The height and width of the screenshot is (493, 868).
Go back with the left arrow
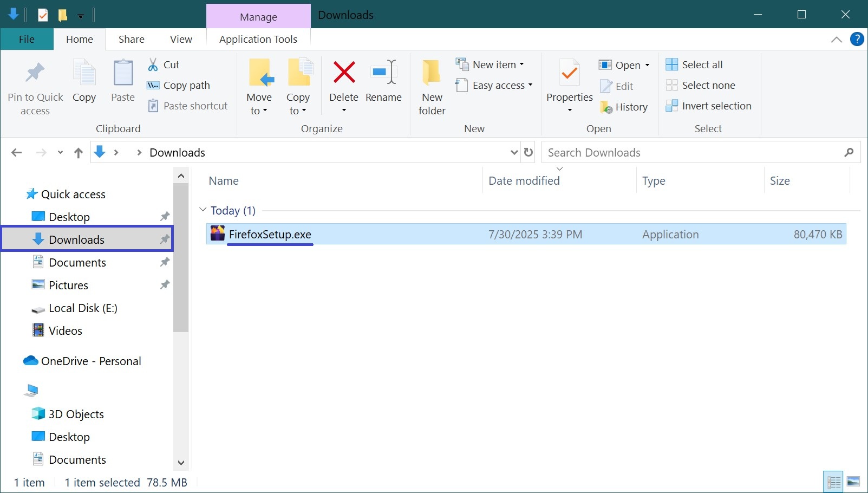tap(17, 153)
